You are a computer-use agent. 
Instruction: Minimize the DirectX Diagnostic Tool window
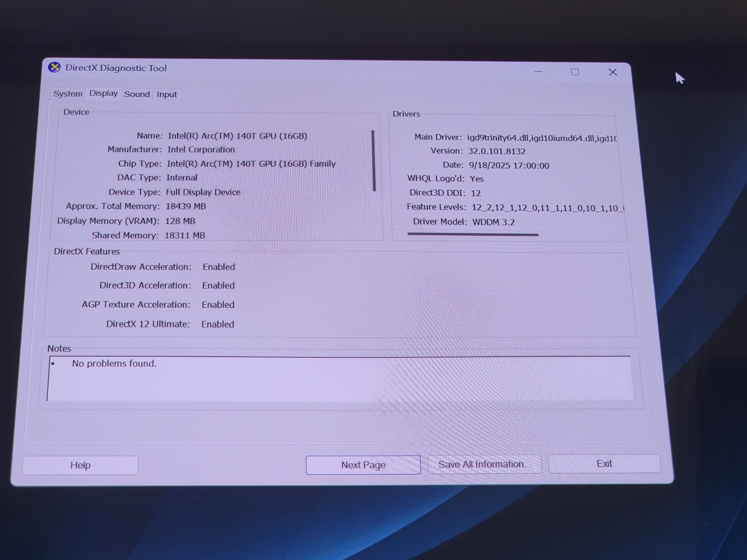click(538, 71)
